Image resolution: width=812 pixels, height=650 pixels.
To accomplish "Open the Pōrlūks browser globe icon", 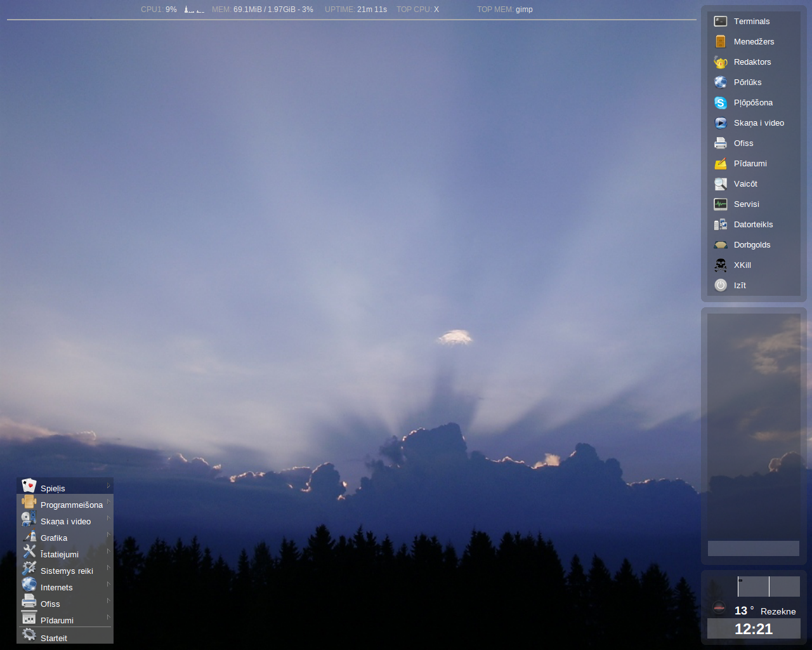I will 720,82.
